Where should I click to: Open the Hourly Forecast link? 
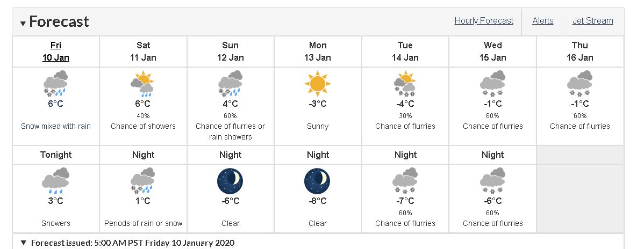click(x=484, y=21)
